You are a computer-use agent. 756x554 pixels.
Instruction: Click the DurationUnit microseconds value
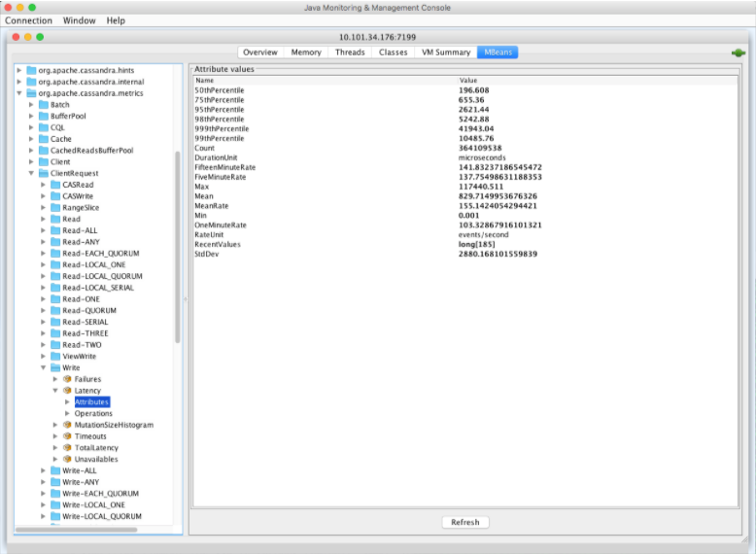point(482,157)
